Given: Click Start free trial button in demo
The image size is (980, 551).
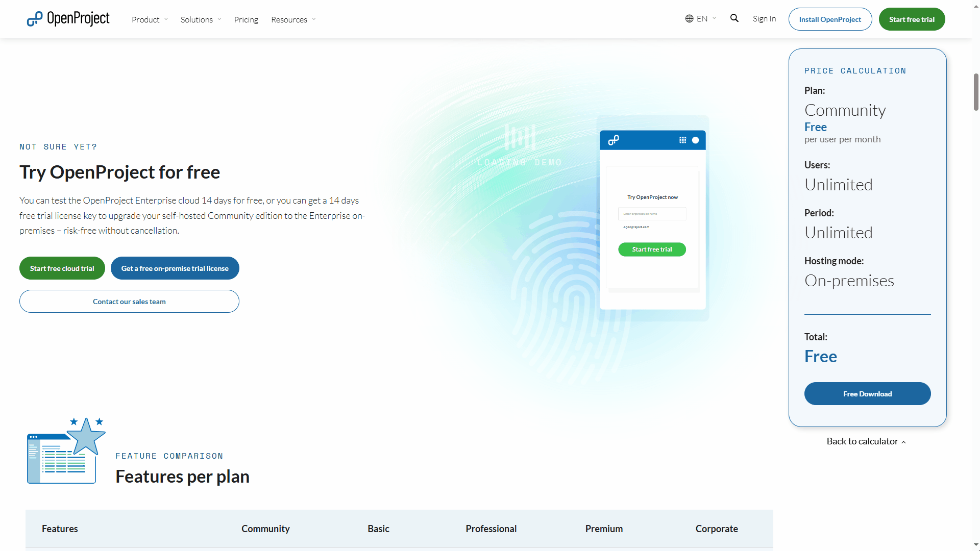Looking at the screenshot, I should click(x=652, y=249).
